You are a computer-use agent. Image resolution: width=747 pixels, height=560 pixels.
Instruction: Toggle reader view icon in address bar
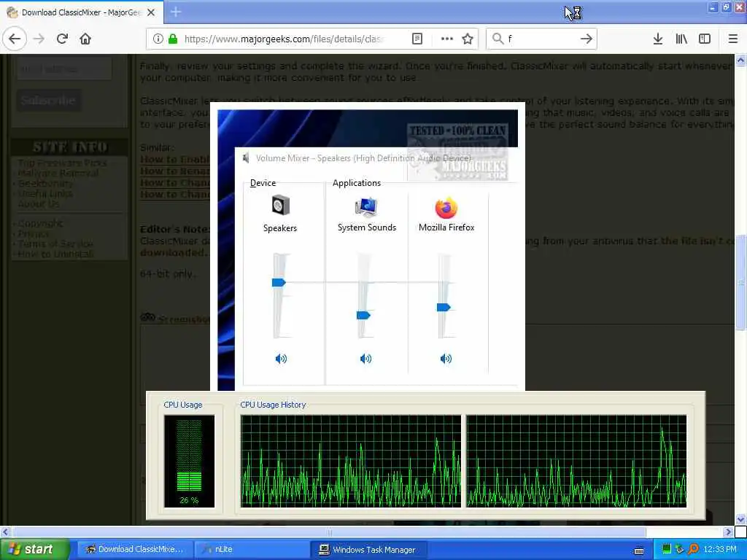(417, 39)
